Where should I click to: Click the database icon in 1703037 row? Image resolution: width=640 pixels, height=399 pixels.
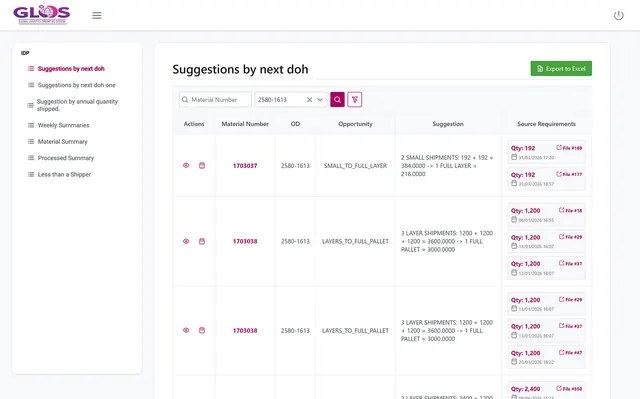[x=202, y=165]
